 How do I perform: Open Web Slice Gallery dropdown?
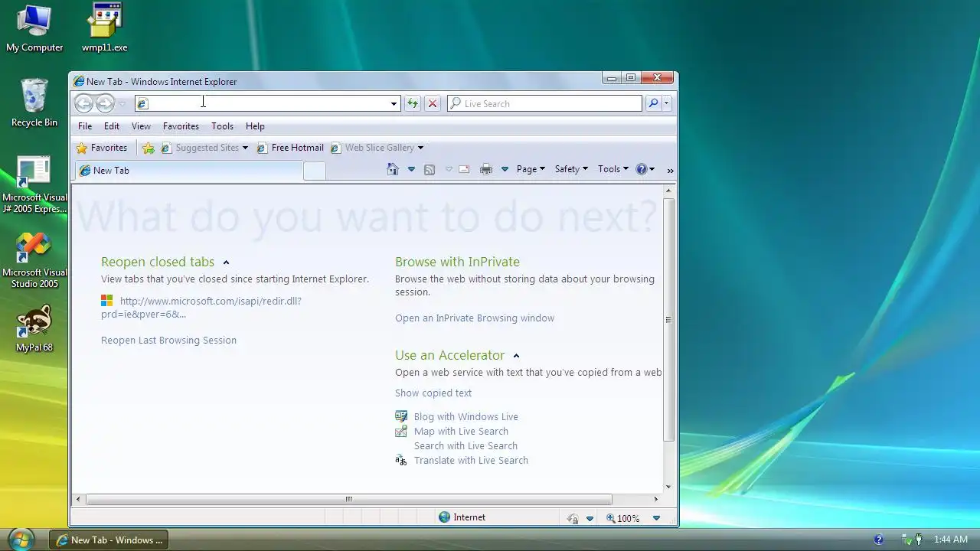(x=377, y=148)
